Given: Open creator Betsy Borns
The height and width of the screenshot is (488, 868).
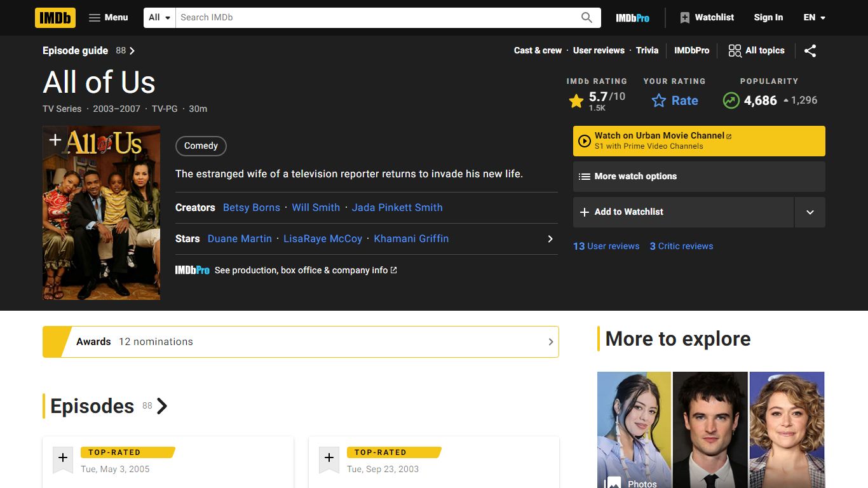Looking at the screenshot, I should coord(252,208).
